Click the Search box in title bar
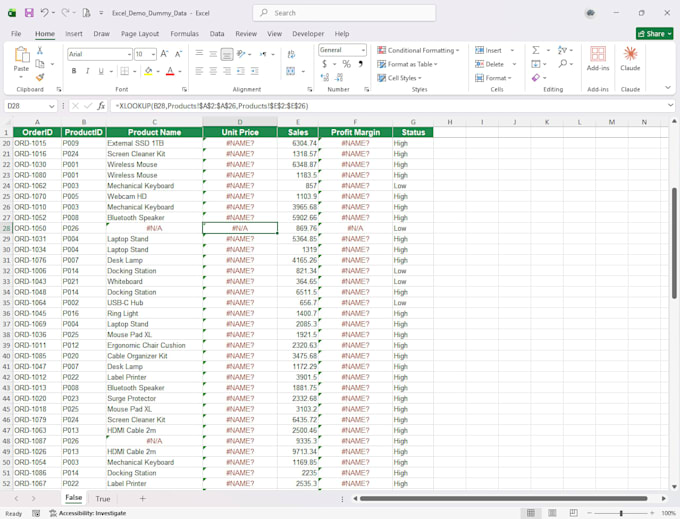The image size is (680, 519). coord(344,13)
